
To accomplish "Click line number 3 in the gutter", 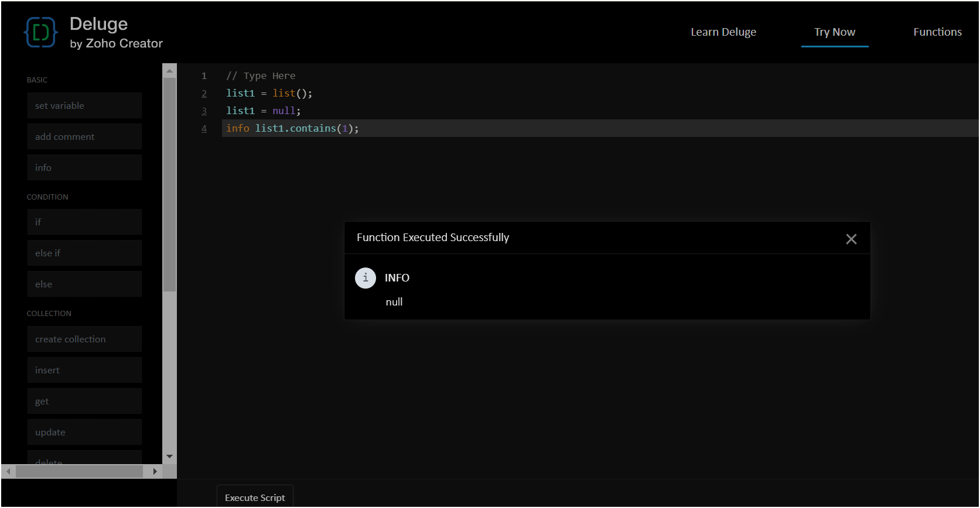I will click(x=204, y=111).
